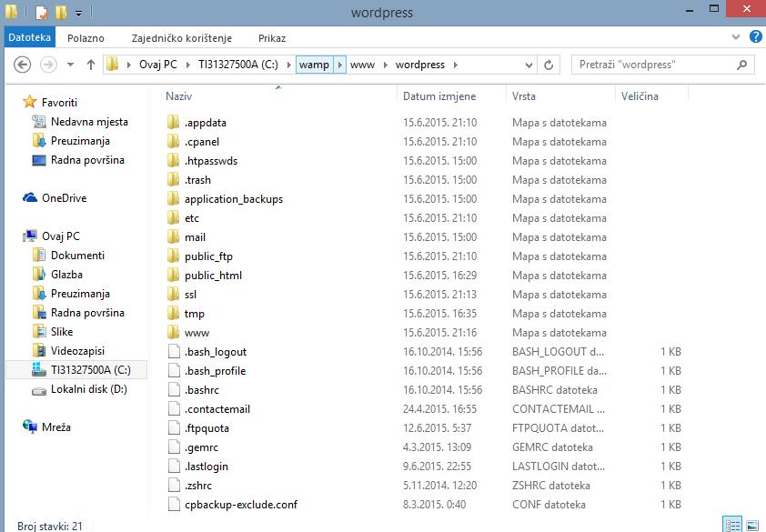766x532 pixels.
Task: Click the Favoriti star icon
Action: 30,102
